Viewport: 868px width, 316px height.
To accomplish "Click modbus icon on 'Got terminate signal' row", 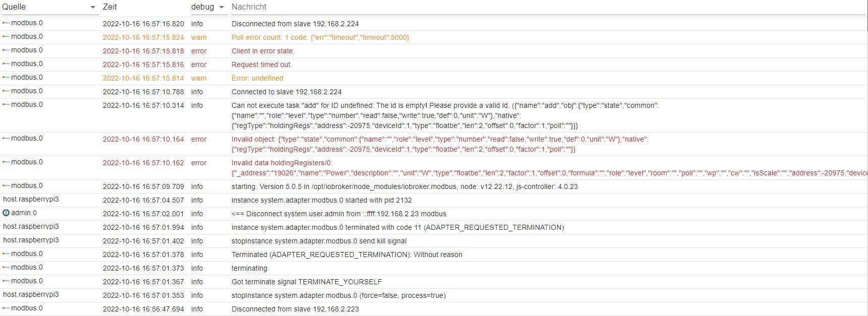I will coord(6,281).
